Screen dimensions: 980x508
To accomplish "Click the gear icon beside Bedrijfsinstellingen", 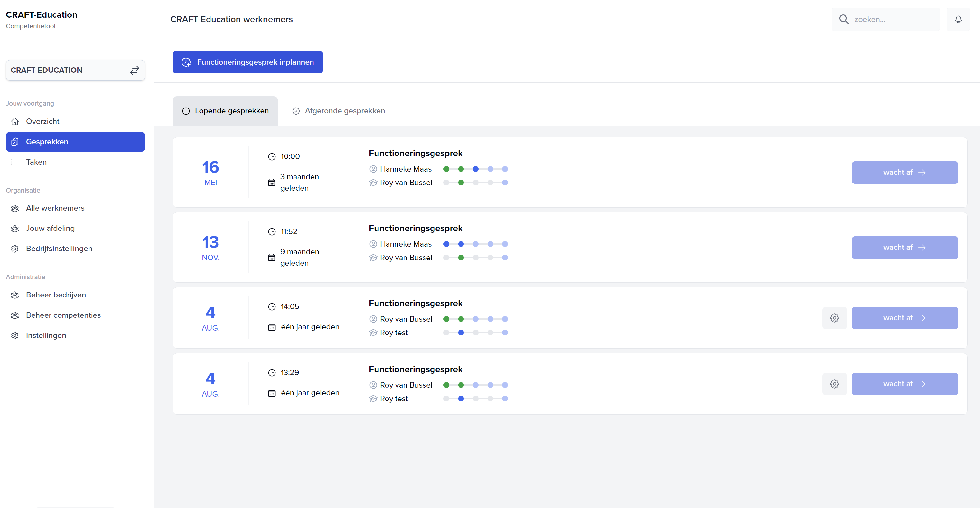I will (15, 249).
